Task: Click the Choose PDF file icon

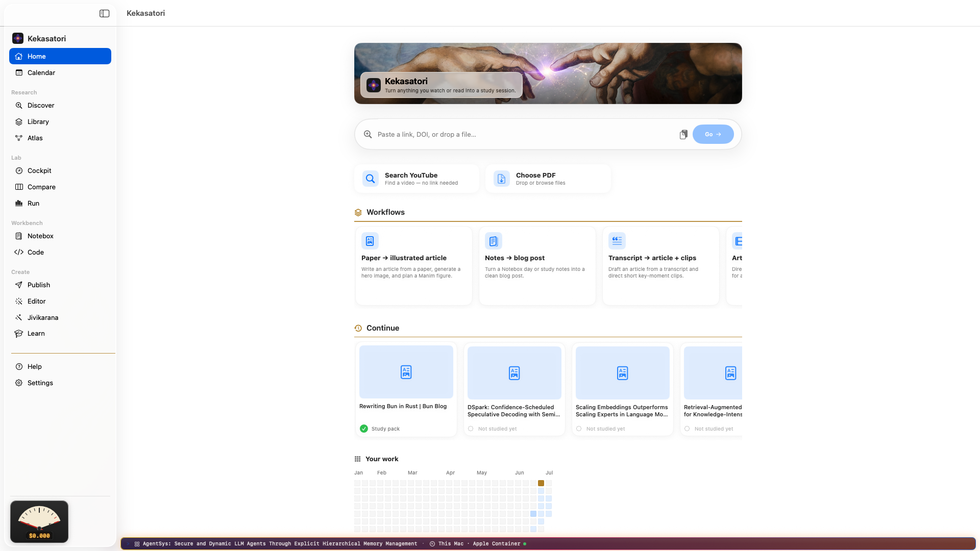Action: pyautogui.click(x=502, y=179)
